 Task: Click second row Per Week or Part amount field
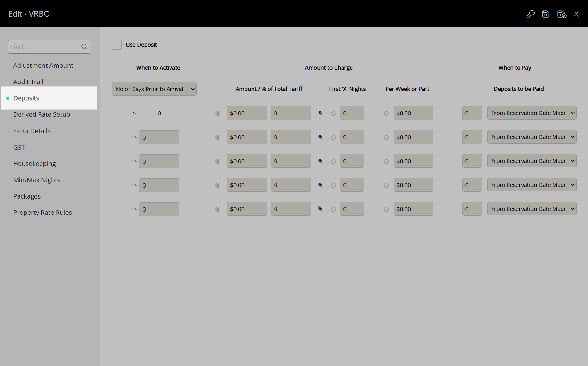(x=413, y=137)
